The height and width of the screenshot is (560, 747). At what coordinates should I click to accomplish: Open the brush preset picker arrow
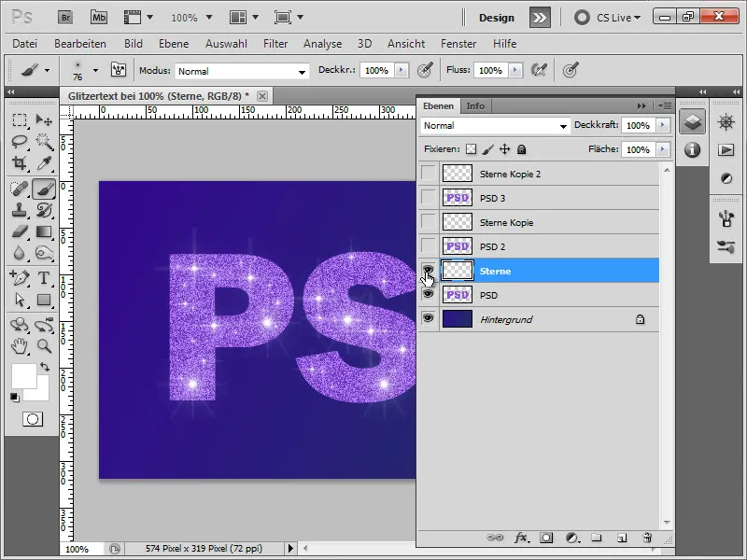pos(96,71)
